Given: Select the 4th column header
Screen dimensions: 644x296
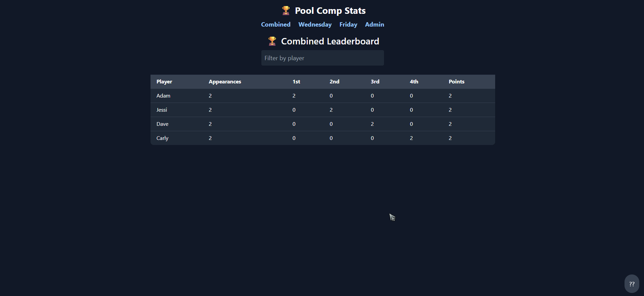Looking at the screenshot, I should point(414,82).
